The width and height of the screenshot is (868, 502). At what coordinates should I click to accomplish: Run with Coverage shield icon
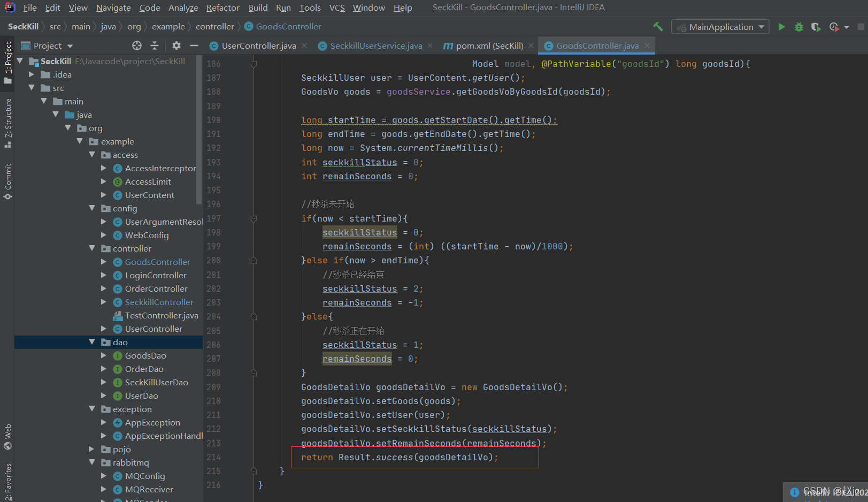point(816,27)
